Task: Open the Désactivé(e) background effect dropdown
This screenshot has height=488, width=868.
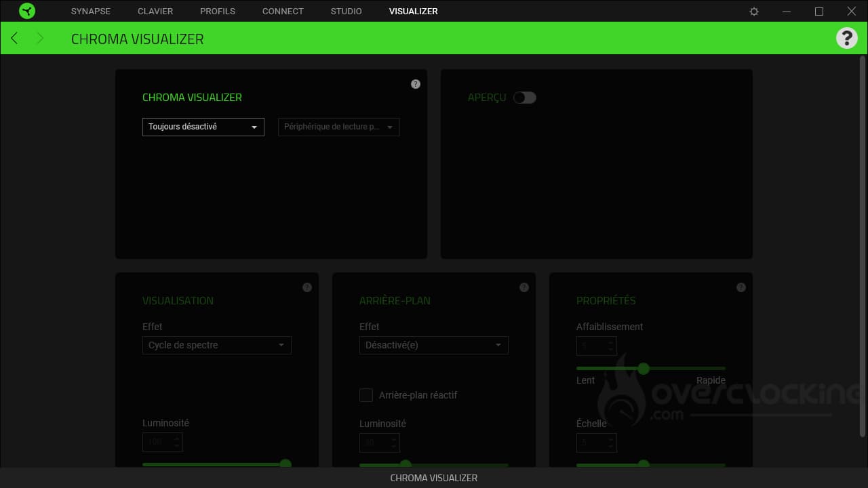Action: (434, 345)
